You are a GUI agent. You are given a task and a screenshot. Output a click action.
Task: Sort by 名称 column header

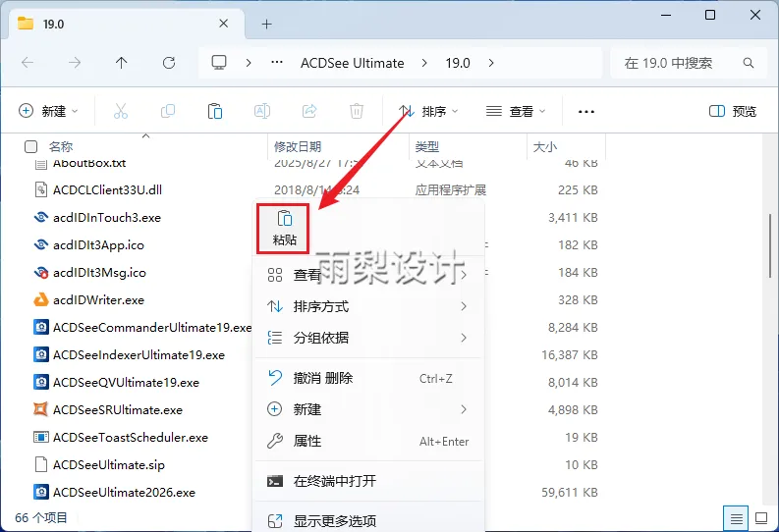(61, 146)
